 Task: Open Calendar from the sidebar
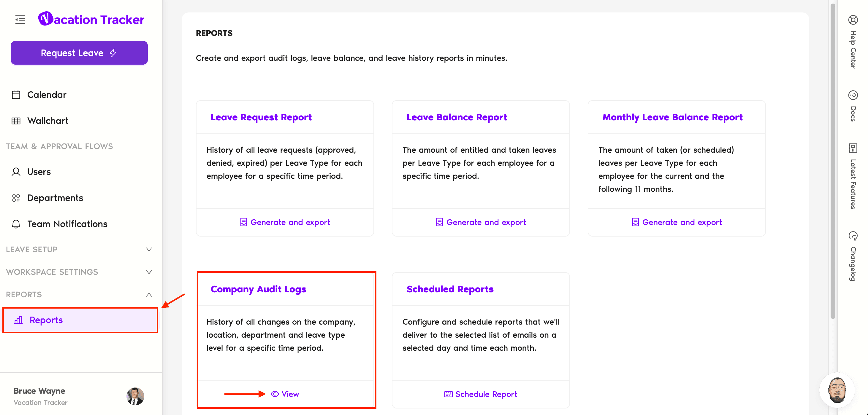point(47,95)
